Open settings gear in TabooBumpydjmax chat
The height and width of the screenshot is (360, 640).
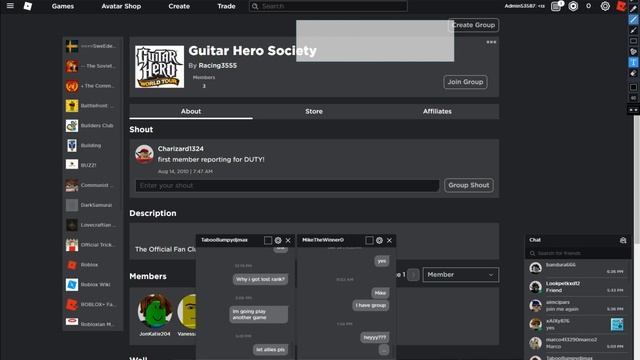click(x=278, y=240)
